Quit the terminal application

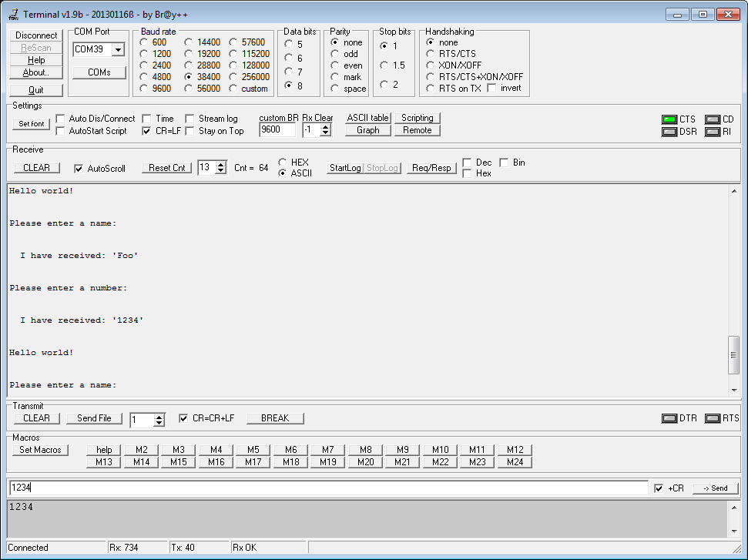click(36, 90)
